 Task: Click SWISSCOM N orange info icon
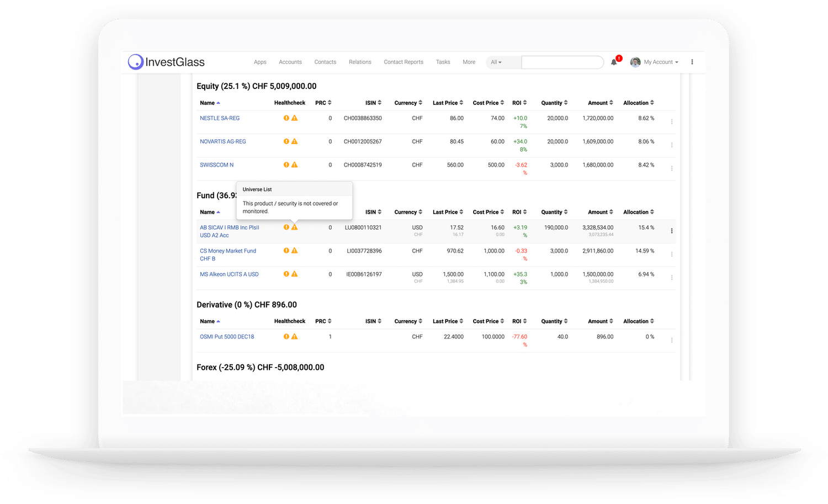[x=286, y=165]
